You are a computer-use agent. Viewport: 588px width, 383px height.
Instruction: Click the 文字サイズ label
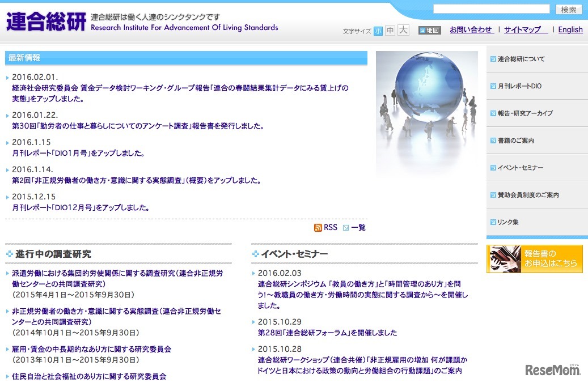point(357,32)
